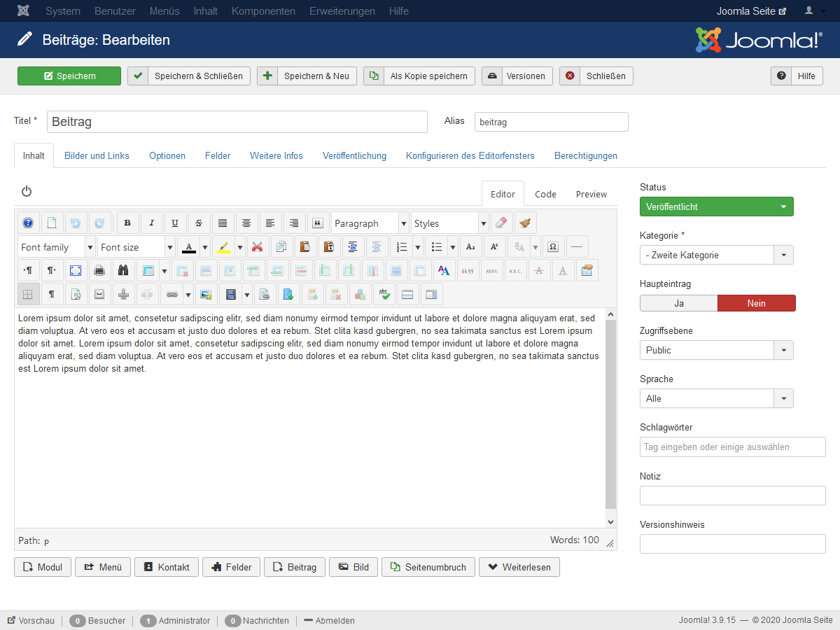Redo the last edit in editor
This screenshot has width=840, height=630.
point(99,223)
